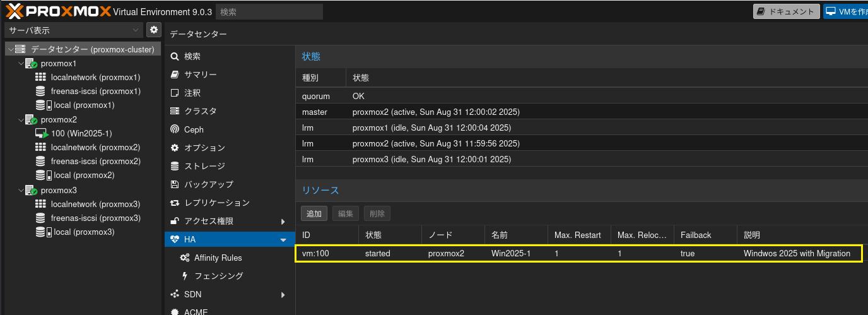Click the floppy icon beside バックアップ
Viewport: 868px width, 315px height.
(x=175, y=184)
